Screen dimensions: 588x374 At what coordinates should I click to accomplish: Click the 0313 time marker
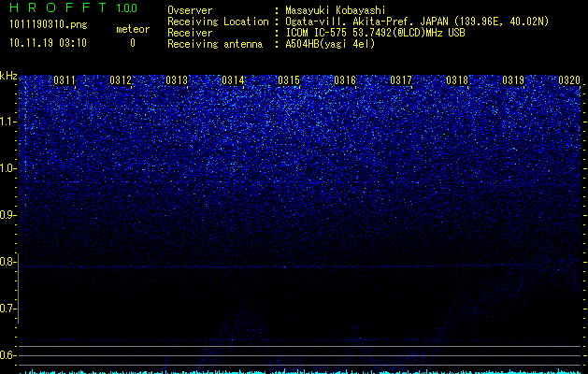(177, 80)
